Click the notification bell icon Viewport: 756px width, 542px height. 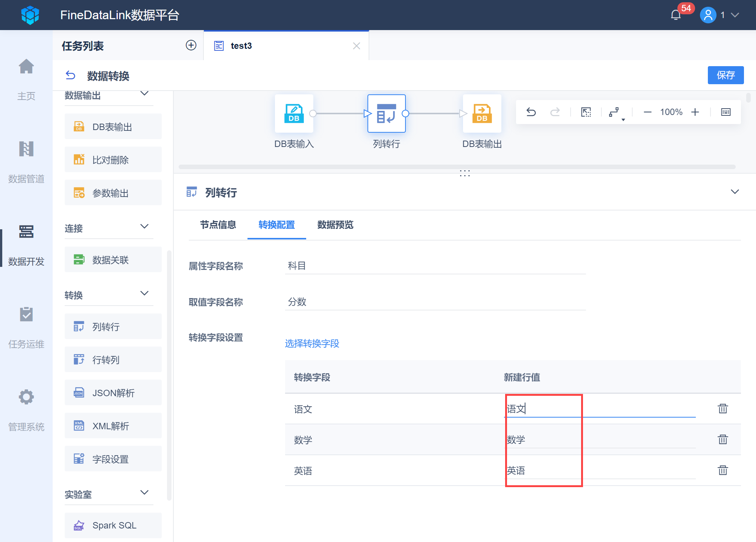tap(676, 15)
